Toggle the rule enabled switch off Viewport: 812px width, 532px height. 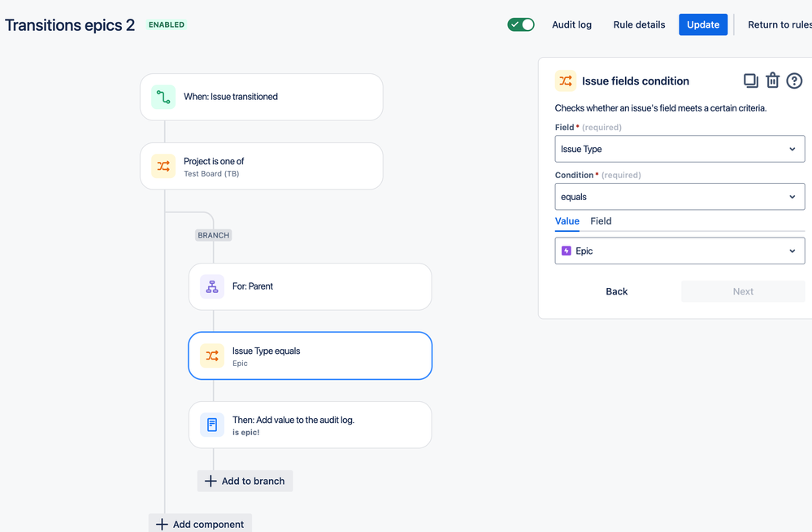coord(521,24)
